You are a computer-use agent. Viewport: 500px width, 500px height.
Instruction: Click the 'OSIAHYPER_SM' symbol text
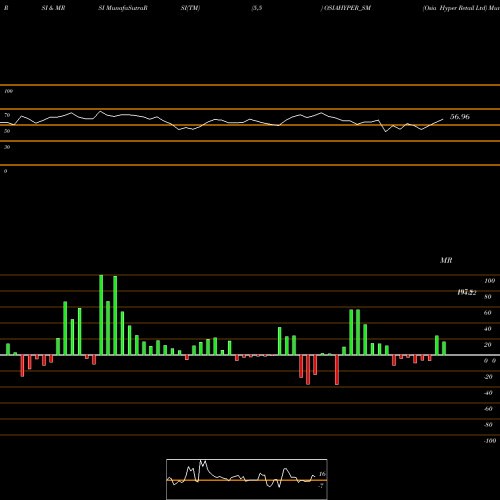point(347,8)
